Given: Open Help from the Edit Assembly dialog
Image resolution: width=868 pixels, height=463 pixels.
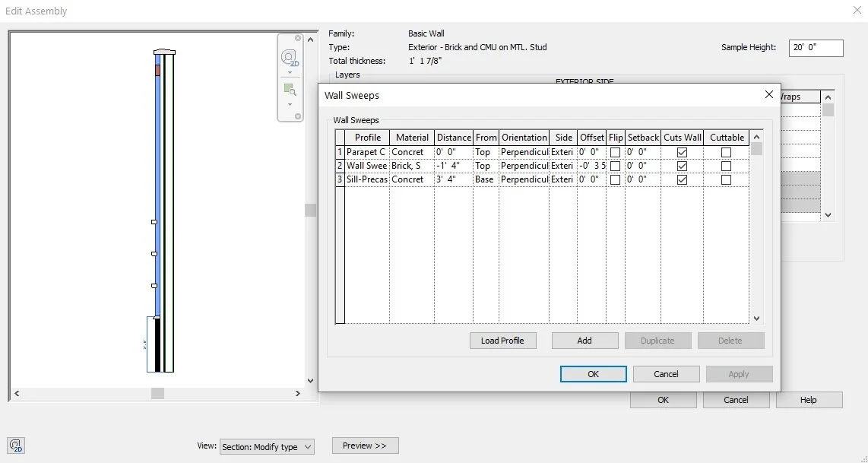Looking at the screenshot, I should [808, 400].
